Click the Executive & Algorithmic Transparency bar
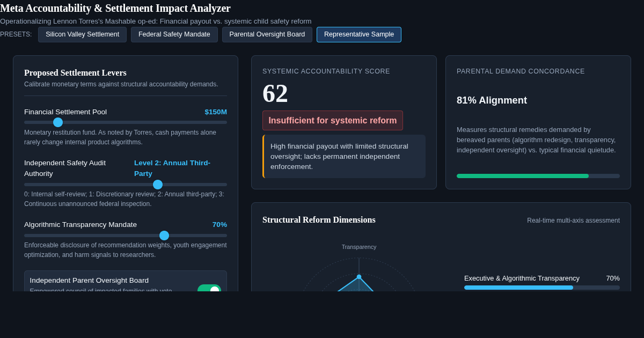Image resolution: width=644 pixels, height=338 pixels. coord(542,288)
